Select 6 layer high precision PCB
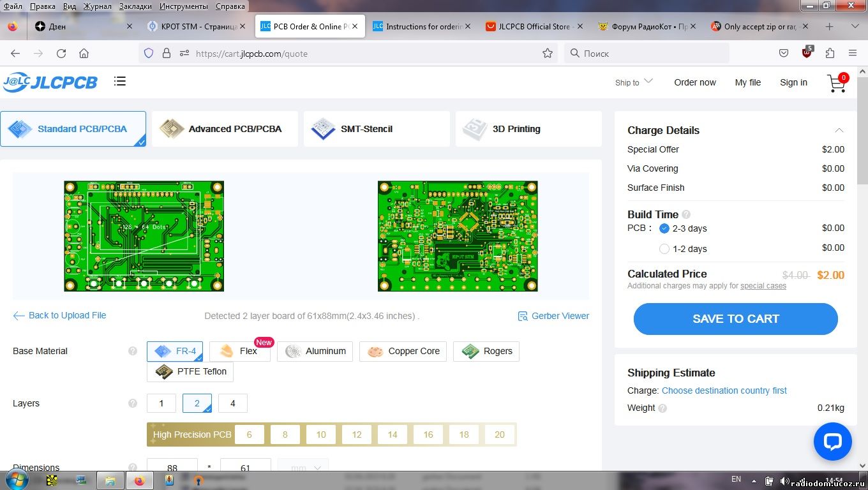Image resolution: width=868 pixels, height=490 pixels. pos(250,434)
